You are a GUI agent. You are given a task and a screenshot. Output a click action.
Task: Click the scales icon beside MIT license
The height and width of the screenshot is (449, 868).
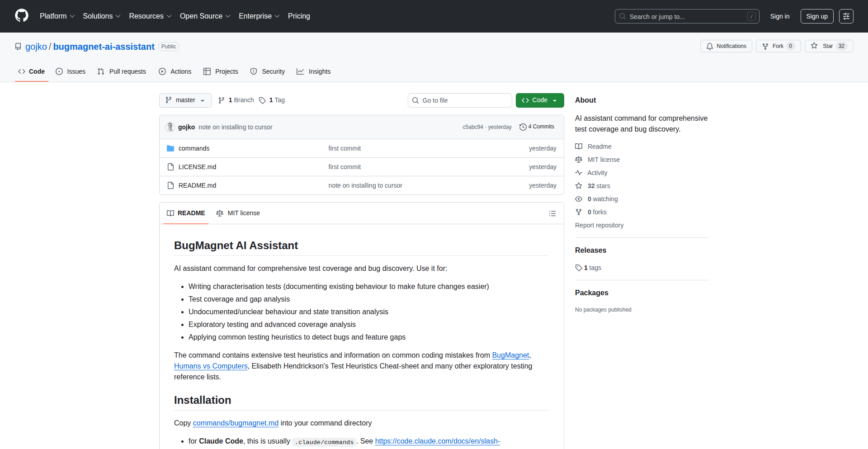coord(579,159)
